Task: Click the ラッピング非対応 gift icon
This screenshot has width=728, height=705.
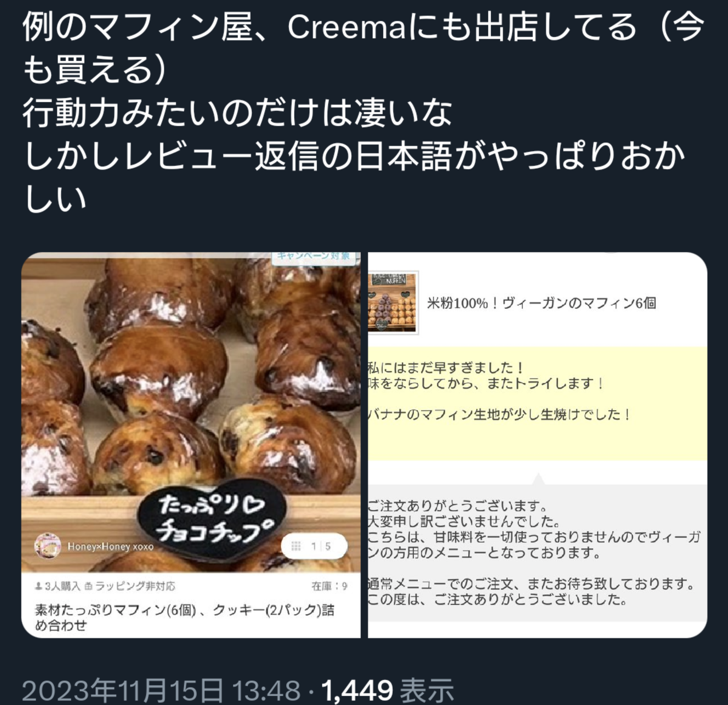Action: 88,586
